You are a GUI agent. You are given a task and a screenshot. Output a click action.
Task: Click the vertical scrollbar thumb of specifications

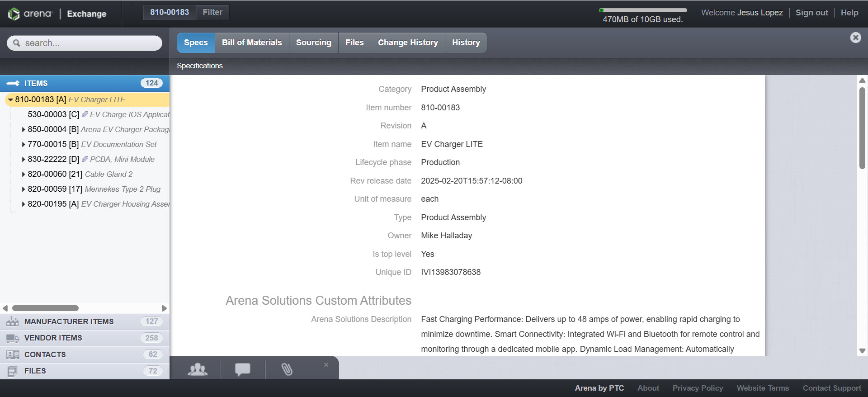862,128
